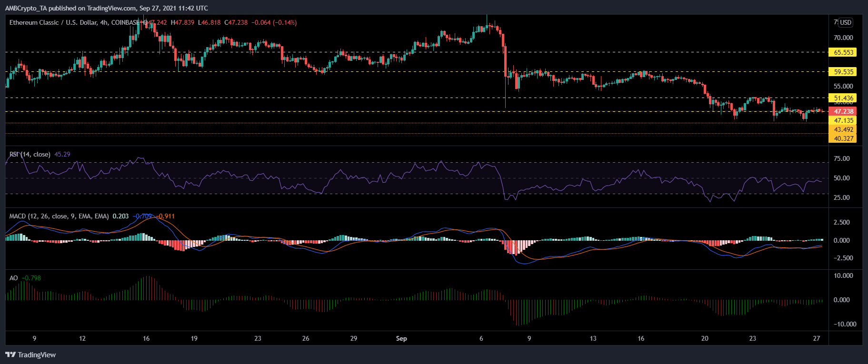Click the AO indicator label
Viewport: 868px width, 364px height.
(14, 278)
